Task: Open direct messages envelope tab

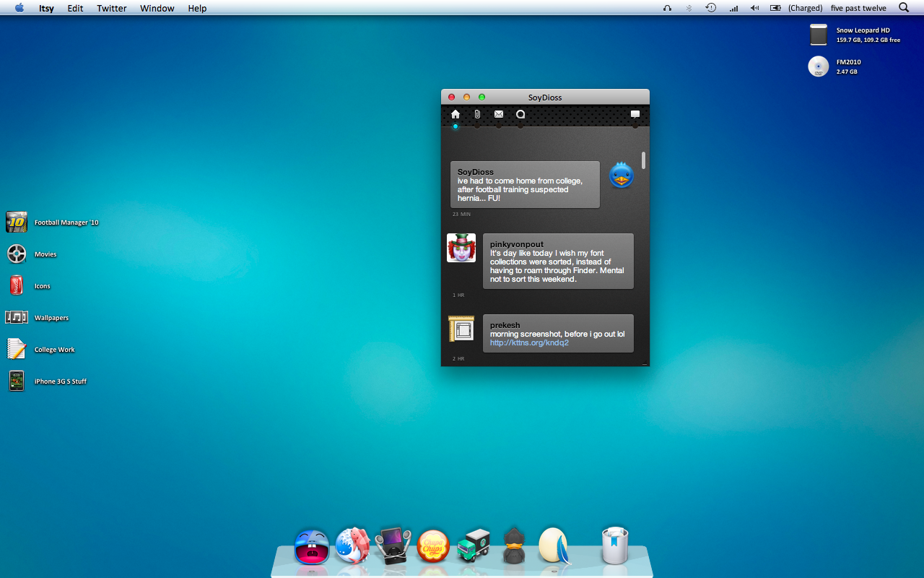Action: pyautogui.click(x=499, y=114)
